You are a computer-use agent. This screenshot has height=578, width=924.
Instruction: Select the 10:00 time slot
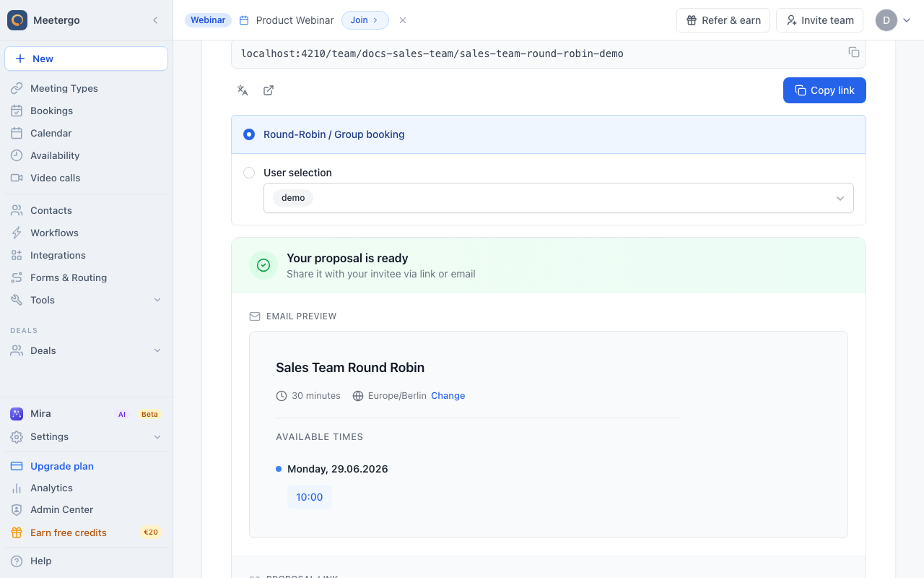click(x=310, y=497)
